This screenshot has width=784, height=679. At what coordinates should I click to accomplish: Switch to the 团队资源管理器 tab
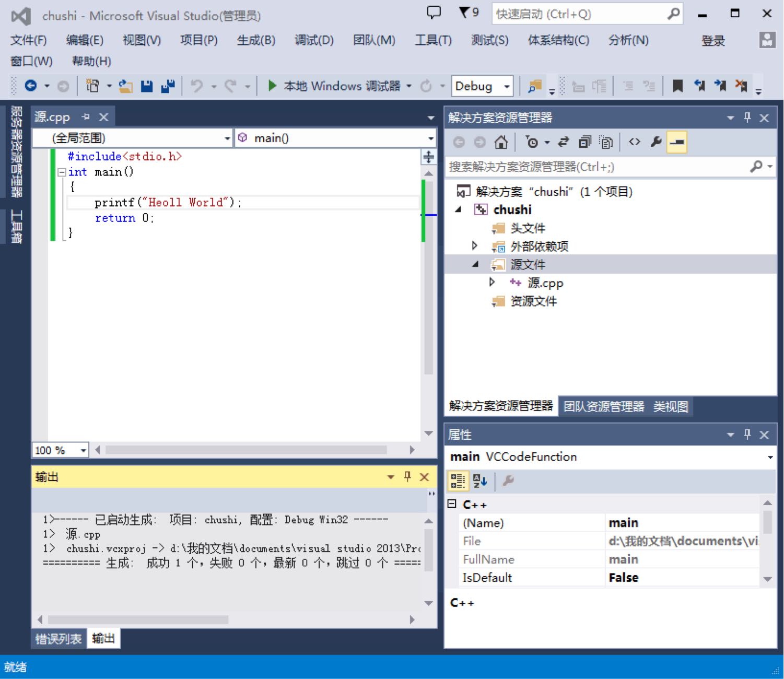[x=604, y=407]
